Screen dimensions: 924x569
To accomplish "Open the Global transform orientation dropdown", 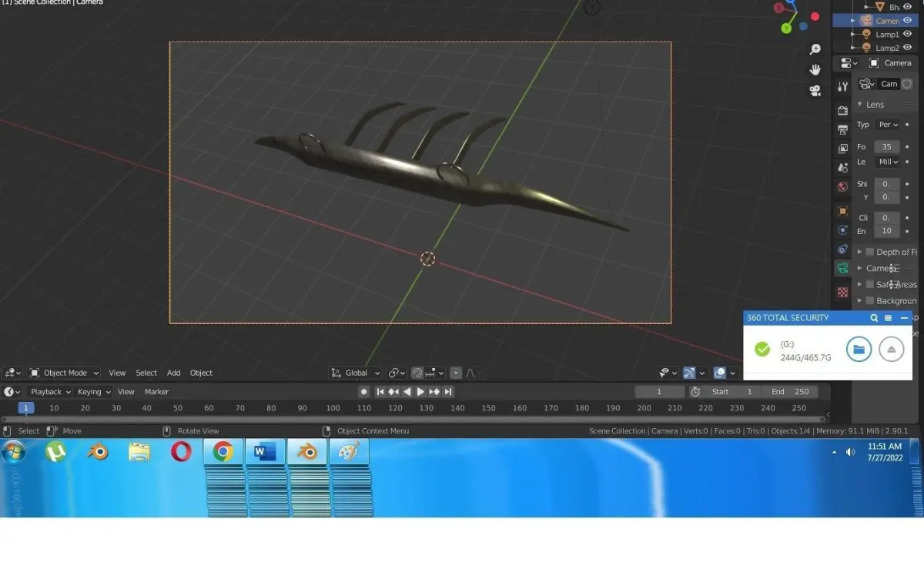I will pyautogui.click(x=356, y=373).
